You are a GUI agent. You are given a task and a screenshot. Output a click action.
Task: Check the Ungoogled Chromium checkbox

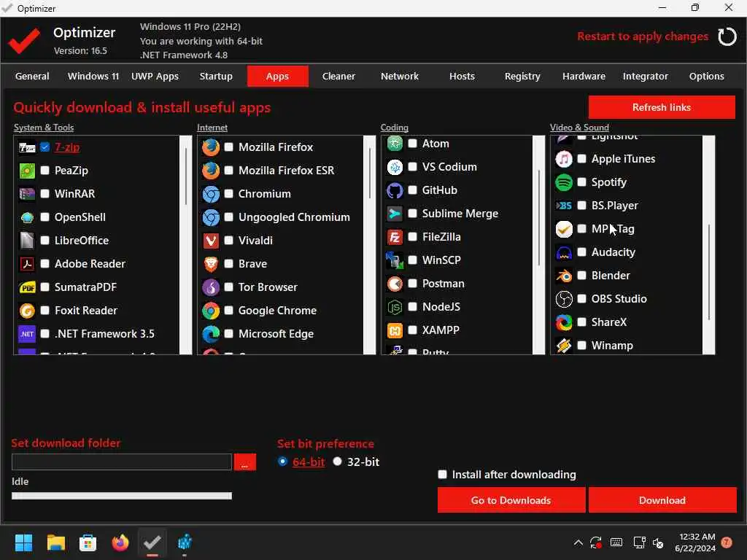pos(228,217)
